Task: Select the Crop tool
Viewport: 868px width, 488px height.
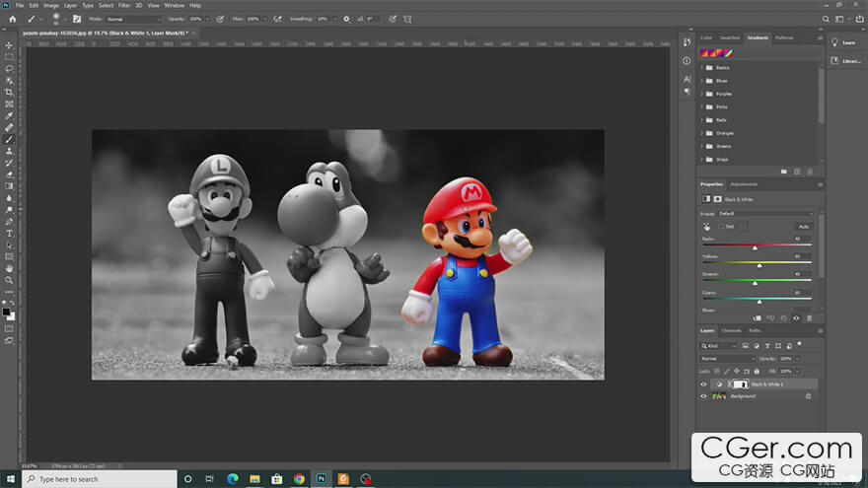Action: [x=9, y=93]
